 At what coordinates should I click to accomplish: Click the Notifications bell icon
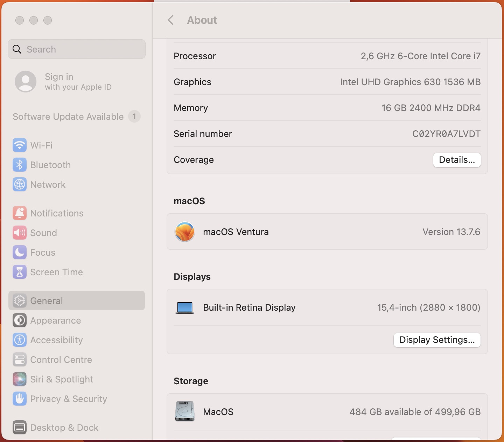20,213
